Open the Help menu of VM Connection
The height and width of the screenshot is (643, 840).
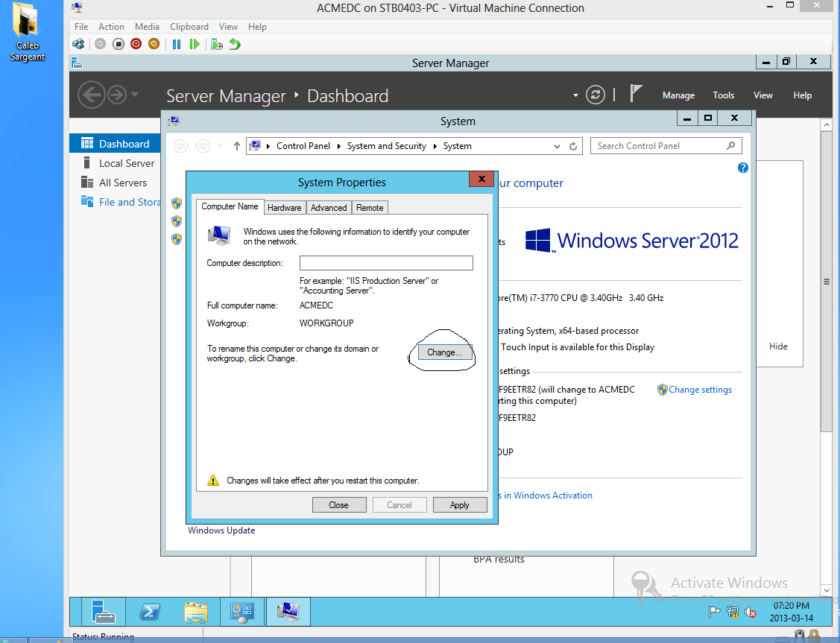click(257, 27)
